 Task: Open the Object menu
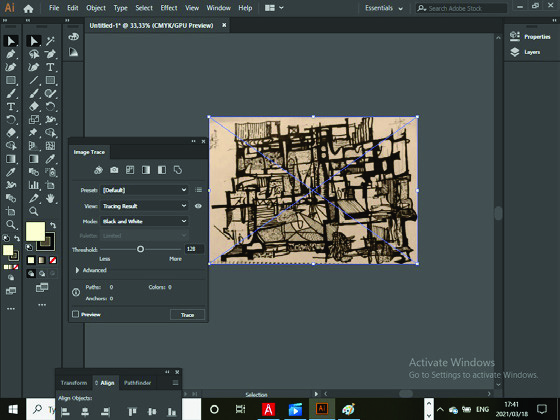pyautogui.click(x=96, y=8)
